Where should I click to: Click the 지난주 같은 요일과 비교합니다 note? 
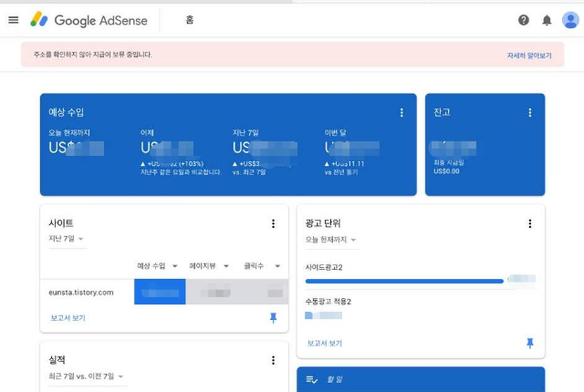(x=181, y=172)
